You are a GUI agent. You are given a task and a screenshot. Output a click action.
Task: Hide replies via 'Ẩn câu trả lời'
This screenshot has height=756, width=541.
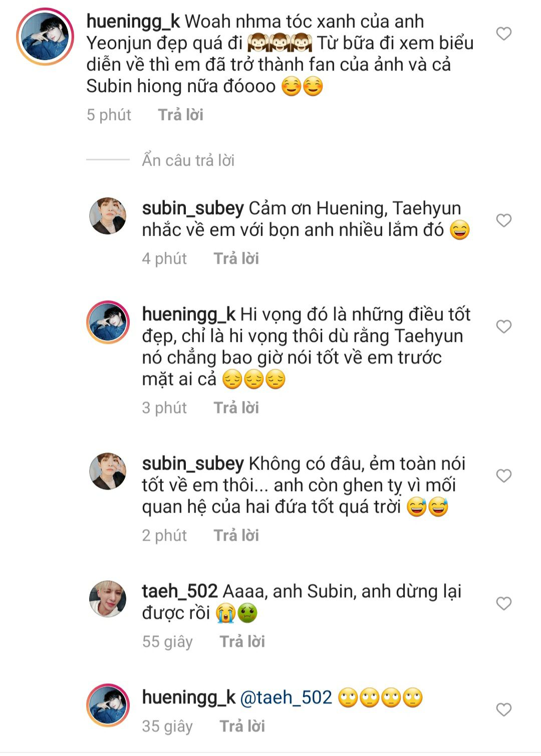tap(188, 160)
